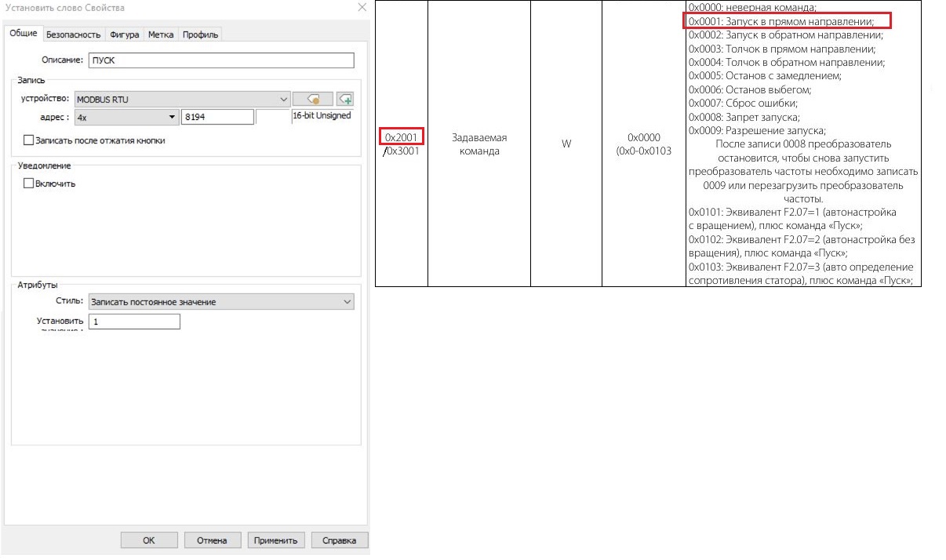
Task: Click the address field showing 8194
Action: [x=217, y=117]
